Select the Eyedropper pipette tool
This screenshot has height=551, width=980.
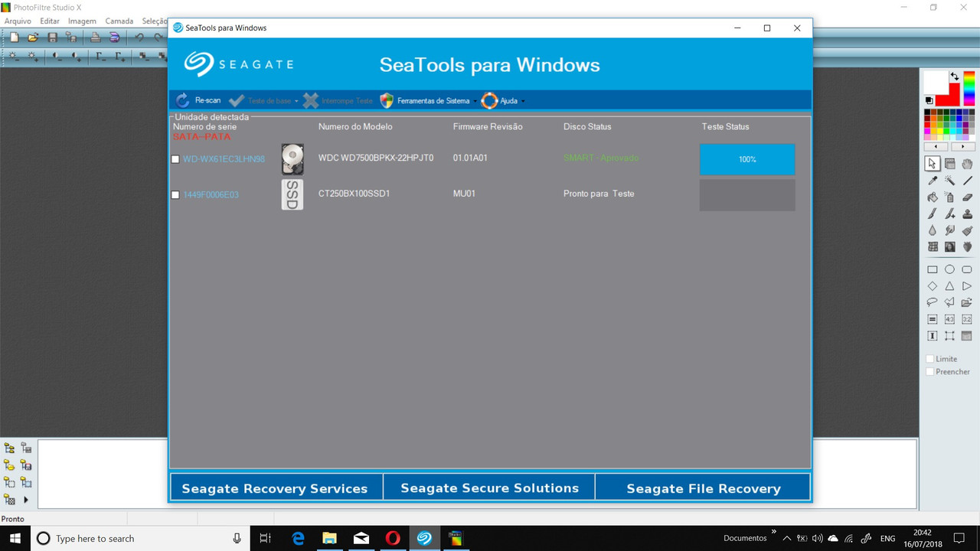click(x=933, y=181)
